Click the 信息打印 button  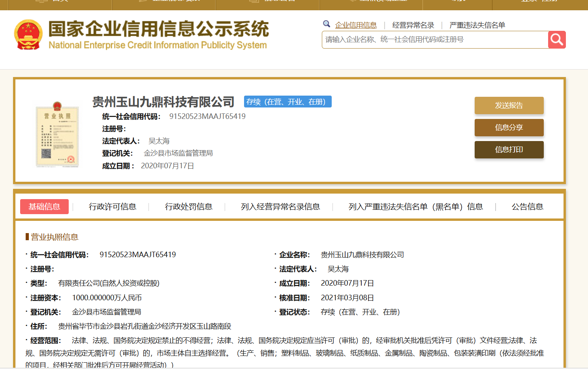pos(509,150)
